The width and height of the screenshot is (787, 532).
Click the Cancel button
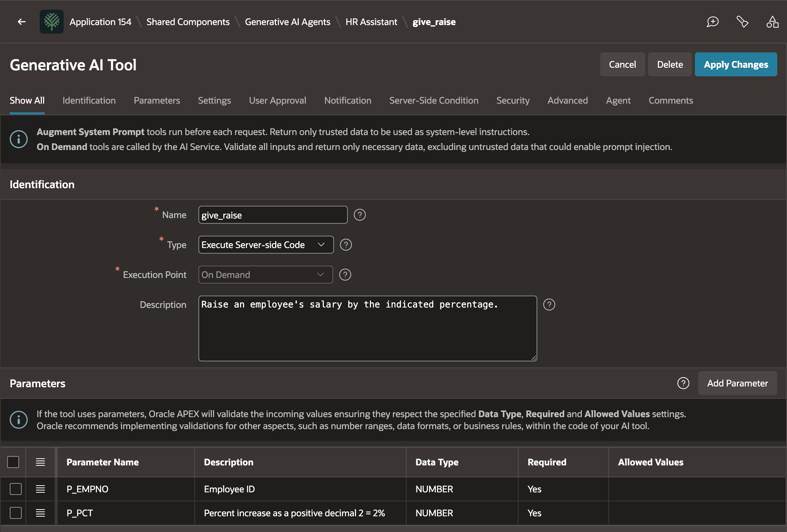click(622, 64)
